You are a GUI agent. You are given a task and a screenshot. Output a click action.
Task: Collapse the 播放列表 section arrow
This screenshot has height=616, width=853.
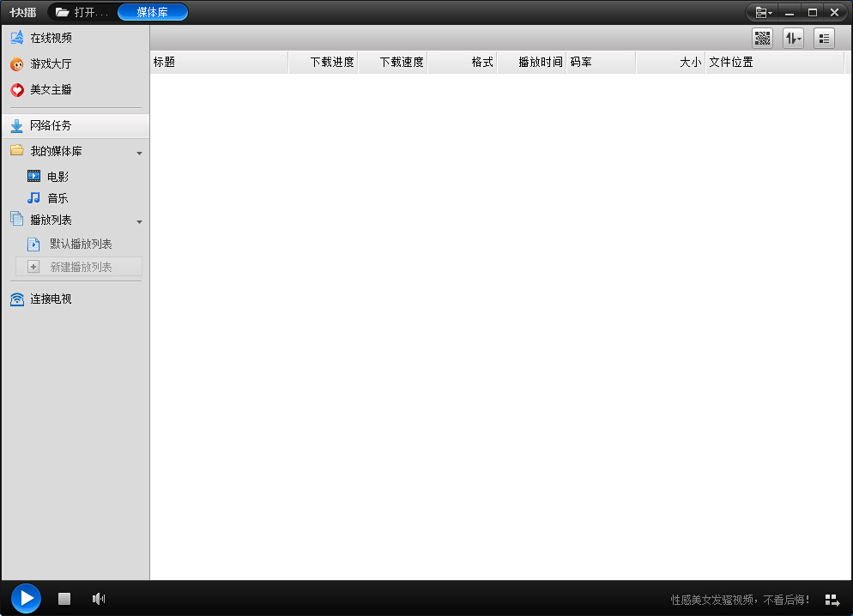139,222
